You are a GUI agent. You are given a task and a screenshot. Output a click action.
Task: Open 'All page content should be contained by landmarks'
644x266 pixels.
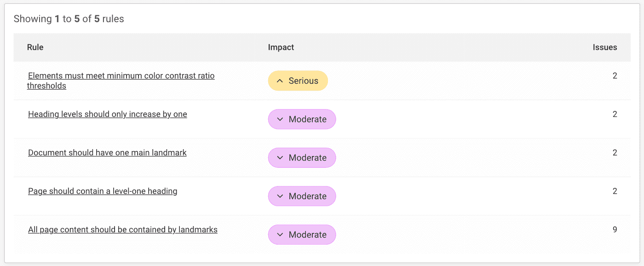(122, 230)
